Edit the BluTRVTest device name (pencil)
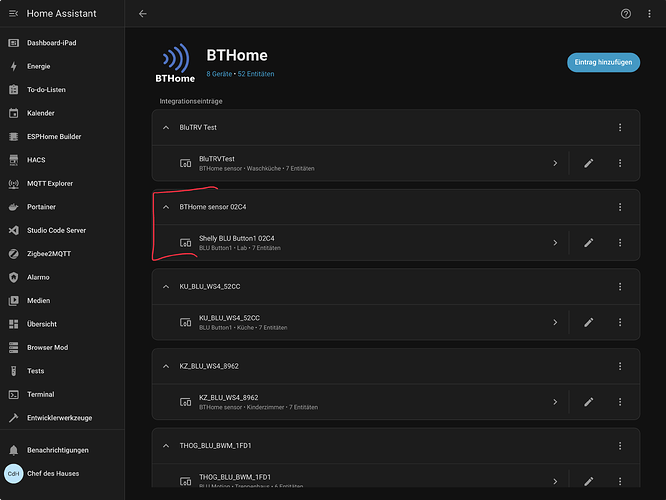Viewport: 666px width, 500px height. (x=589, y=163)
